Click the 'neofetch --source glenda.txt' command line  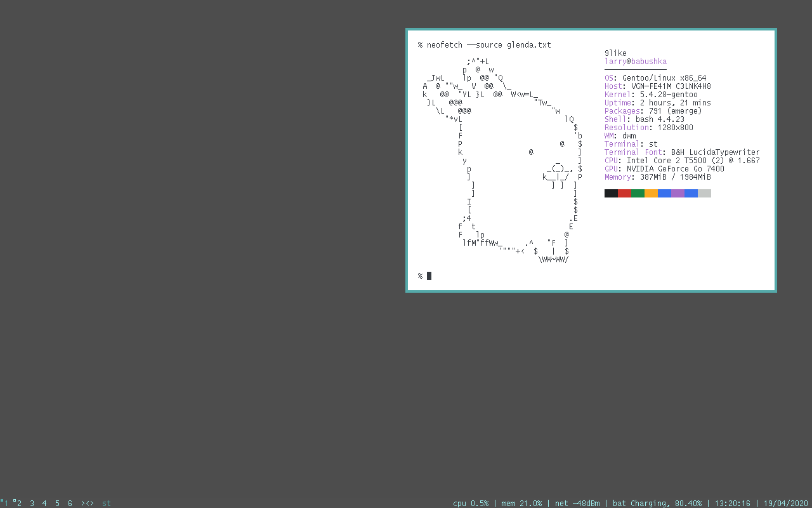click(x=488, y=45)
